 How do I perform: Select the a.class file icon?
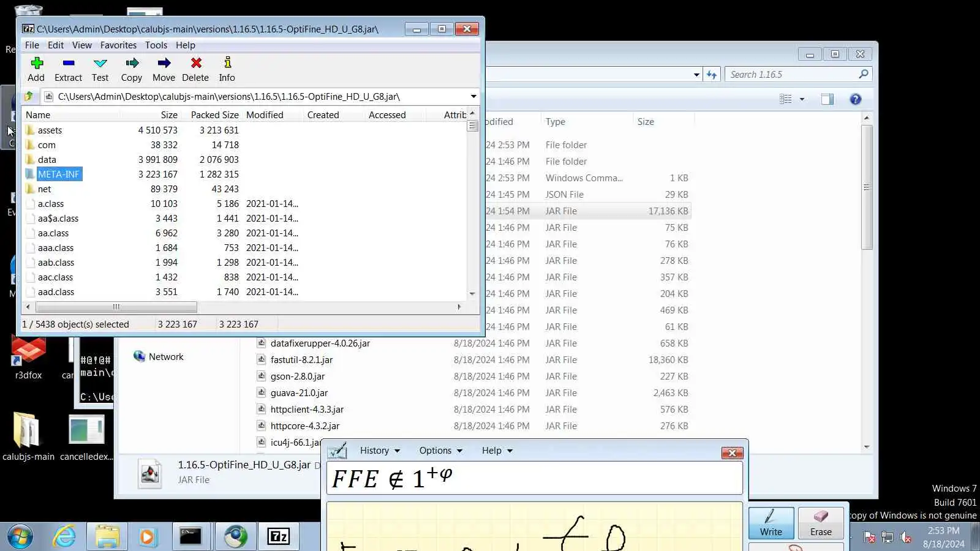tap(31, 204)
